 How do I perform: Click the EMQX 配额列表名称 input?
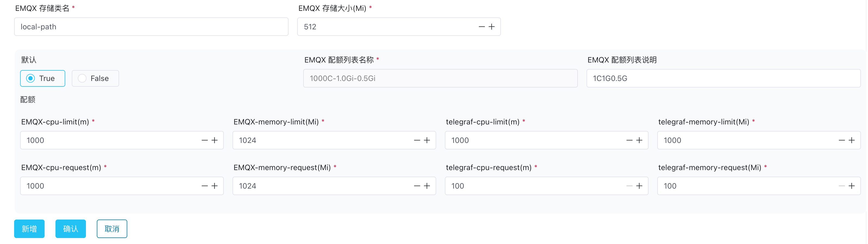click(440, 79)
